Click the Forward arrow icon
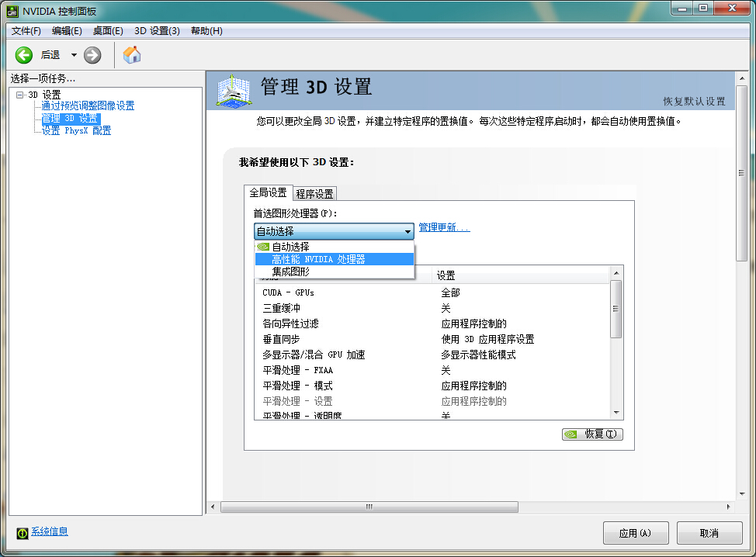Viewport: 756px width, 557px height. [92, 55]
